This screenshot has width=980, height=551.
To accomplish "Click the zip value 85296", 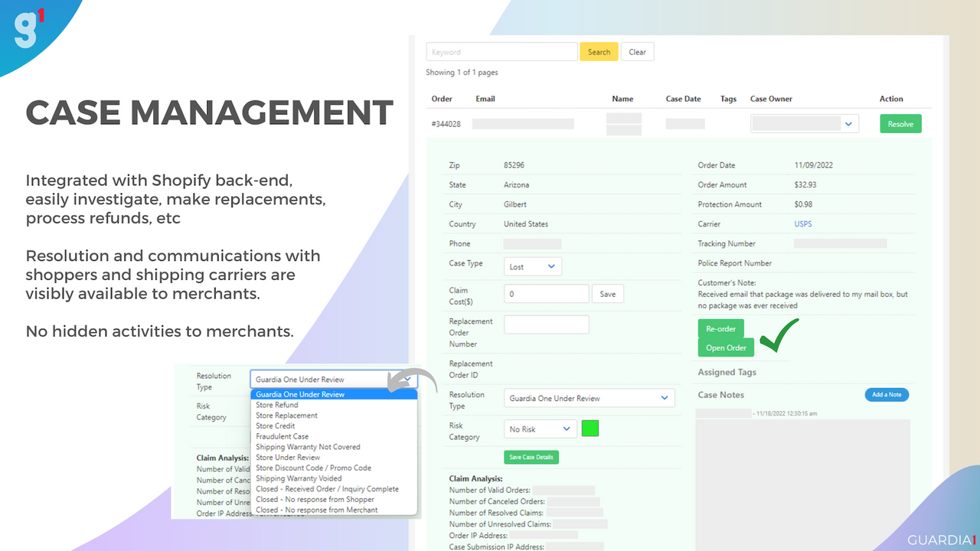I will point(514,165).
